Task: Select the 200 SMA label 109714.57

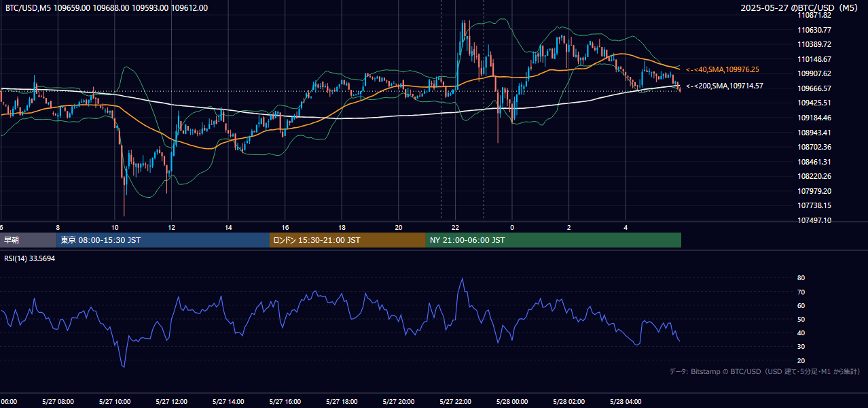Action: tap(725, 86)
